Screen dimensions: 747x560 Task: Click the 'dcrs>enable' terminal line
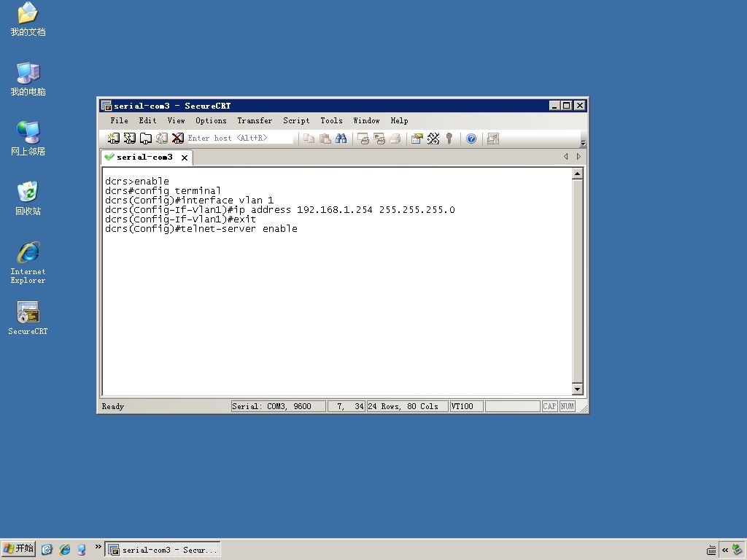[136, 182]
